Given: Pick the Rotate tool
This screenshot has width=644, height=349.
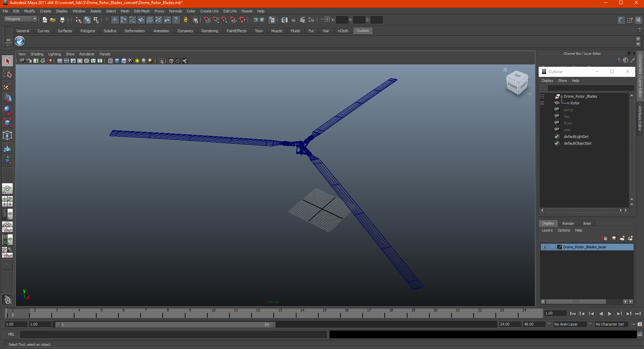Looking at the screenshot, I should tap(7, 110).
